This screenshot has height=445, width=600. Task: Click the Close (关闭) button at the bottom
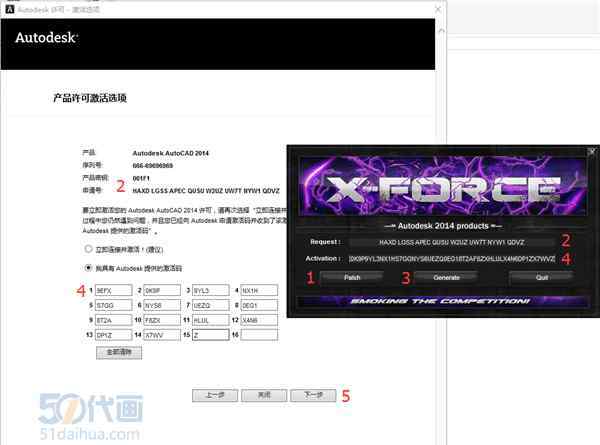pos(264,395)
